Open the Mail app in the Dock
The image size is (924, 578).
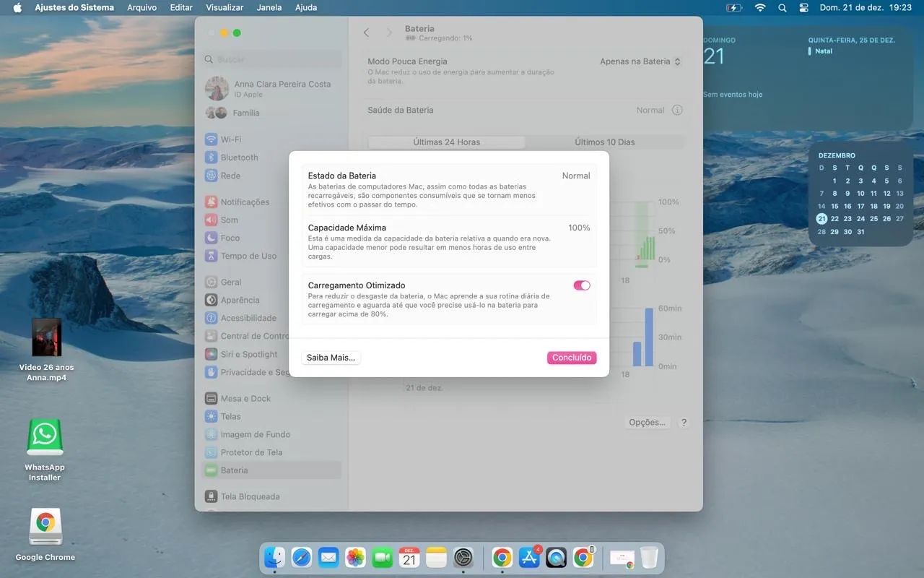pyautogui.click(x=328, y=557)
